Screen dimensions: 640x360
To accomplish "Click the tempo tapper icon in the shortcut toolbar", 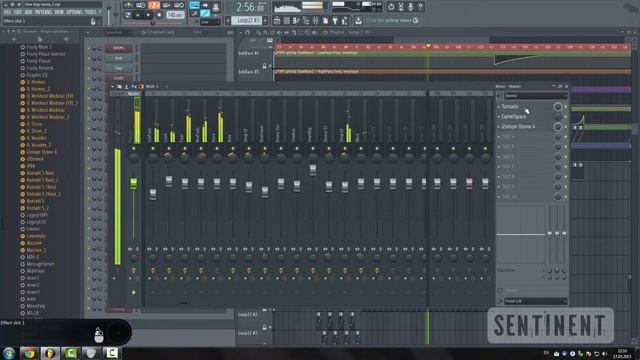I will click(344, 20).
